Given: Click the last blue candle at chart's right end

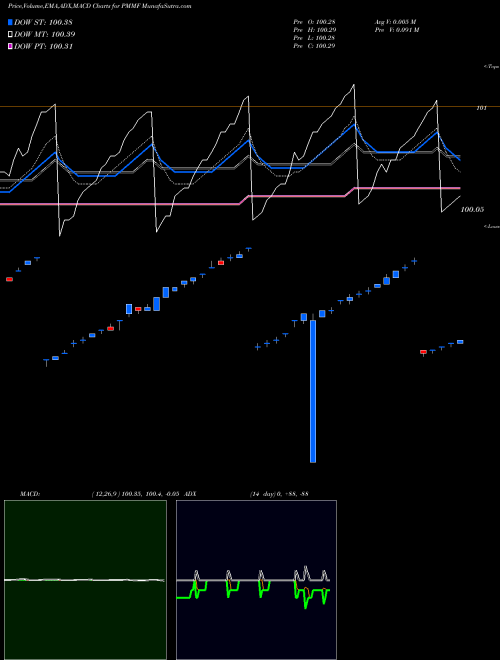Looking at the screenshot, I should tap(460, 342).
